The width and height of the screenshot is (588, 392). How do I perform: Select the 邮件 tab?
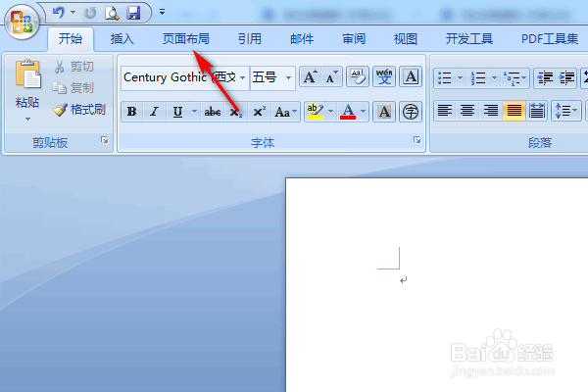tap(302, 38)
